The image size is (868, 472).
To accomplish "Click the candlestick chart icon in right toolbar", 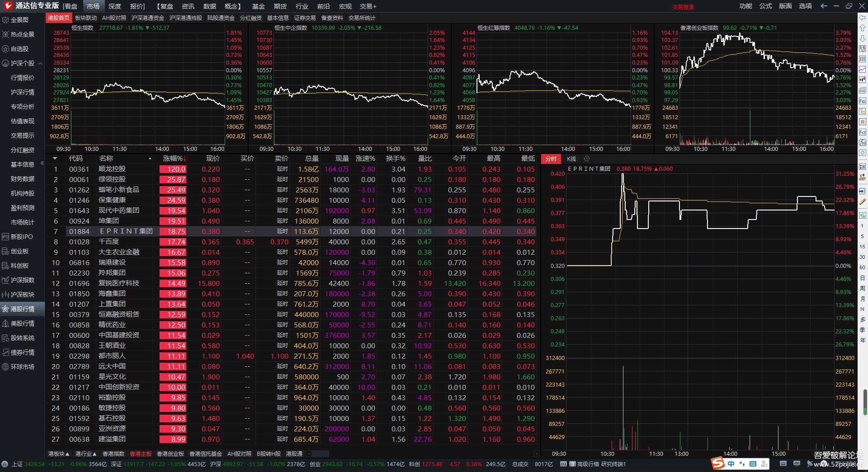I will 863,80.
